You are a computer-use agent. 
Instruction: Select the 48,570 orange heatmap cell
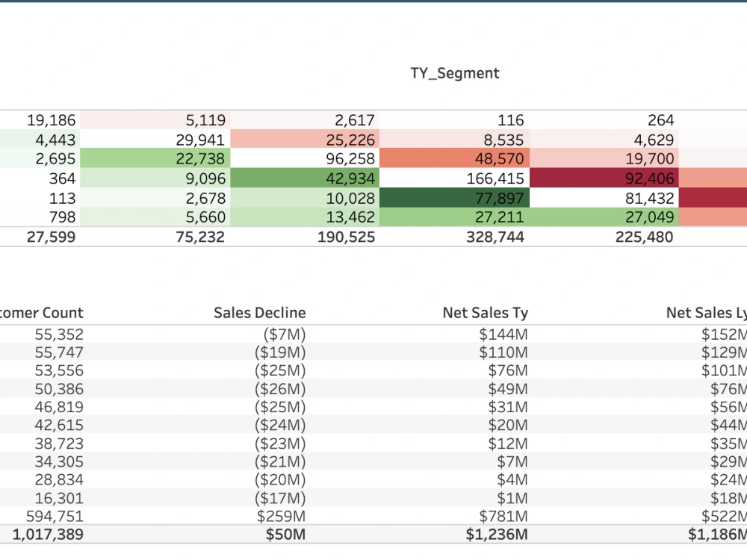(x=454, y=158)
